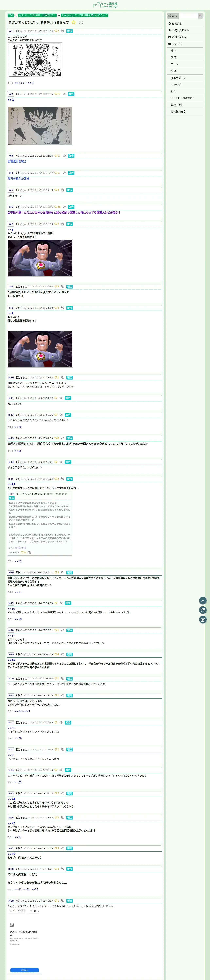The width and height of the screenshot is (210, 980).
Task: Favorite the thread with the star icon
Action: (74, 22)
